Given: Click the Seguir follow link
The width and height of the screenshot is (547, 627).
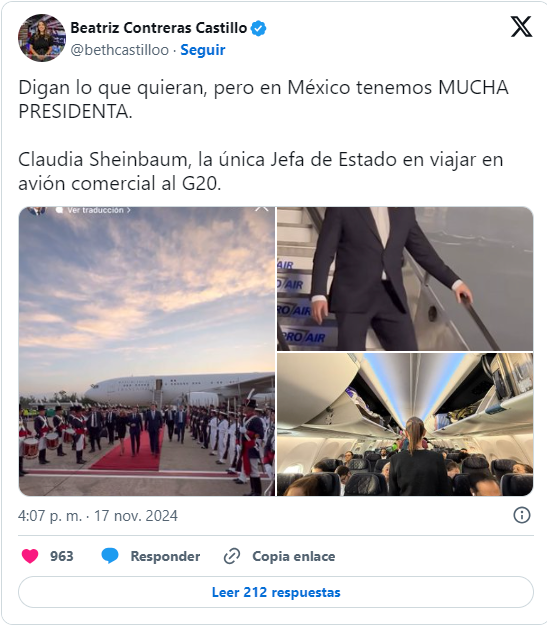Looking at the screenshot, I should tap(203, 50).
